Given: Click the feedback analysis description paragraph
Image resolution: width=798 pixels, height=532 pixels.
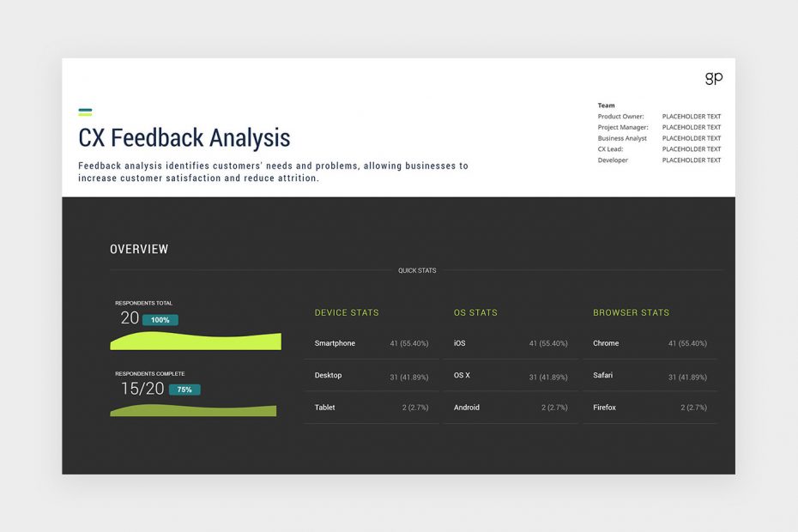Looking at the screenshot, I should pyautogui.click(x=273, y=172).
